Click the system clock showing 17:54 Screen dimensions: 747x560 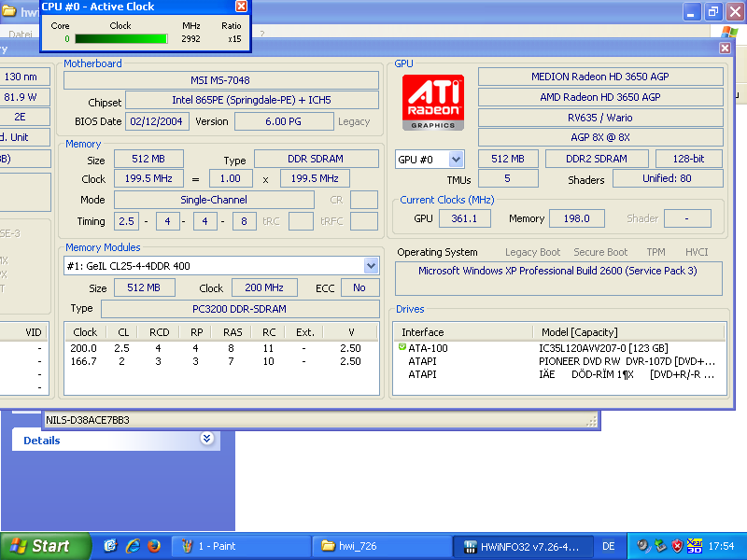721,546
